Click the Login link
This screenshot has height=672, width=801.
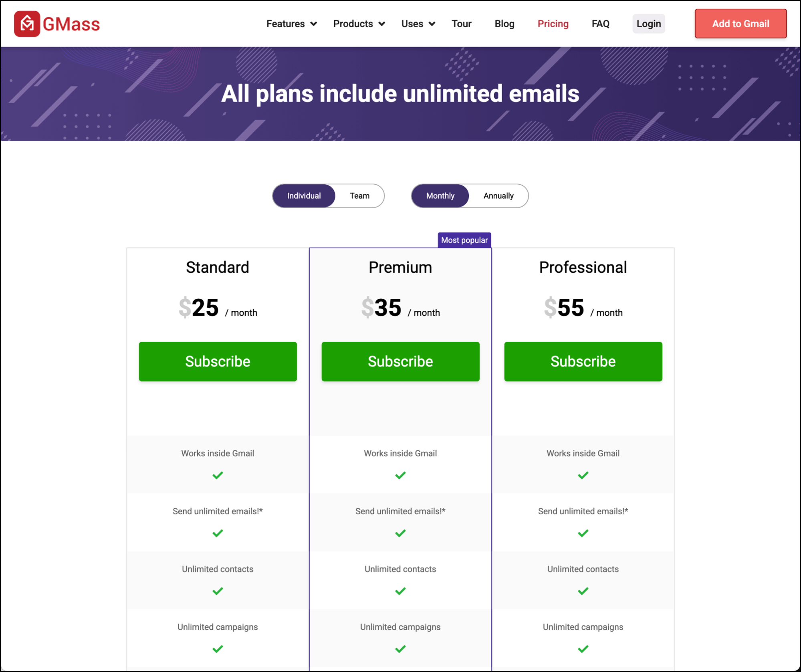649,24
